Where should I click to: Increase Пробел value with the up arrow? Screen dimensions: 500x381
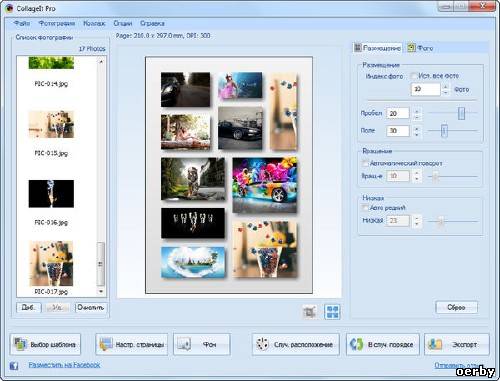coord(417,111)
